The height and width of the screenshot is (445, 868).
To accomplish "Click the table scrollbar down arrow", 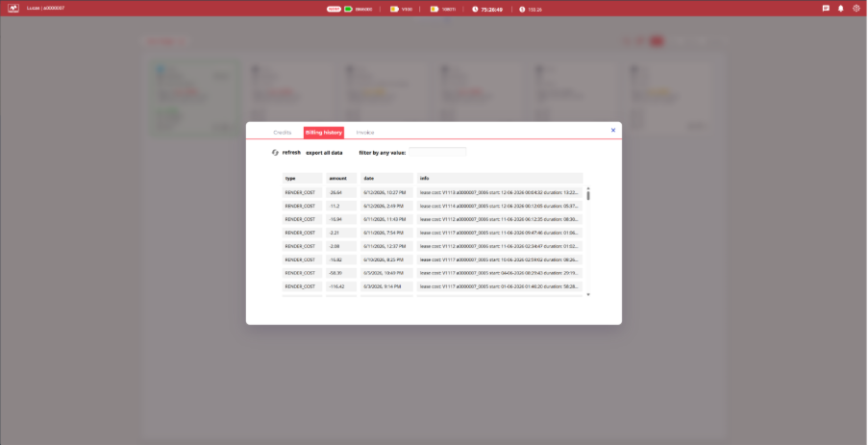I will coord(588,294).
